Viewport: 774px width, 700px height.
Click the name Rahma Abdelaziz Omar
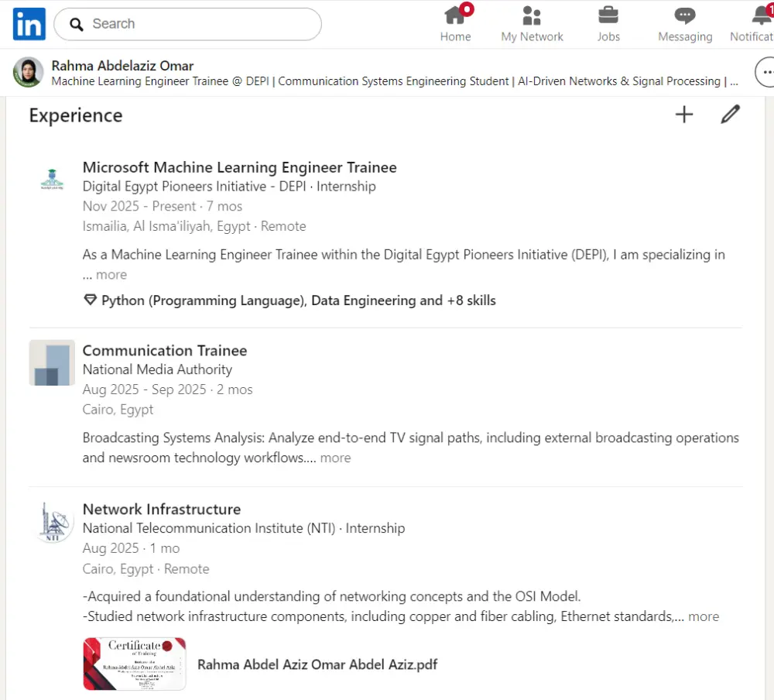[122, 66]
